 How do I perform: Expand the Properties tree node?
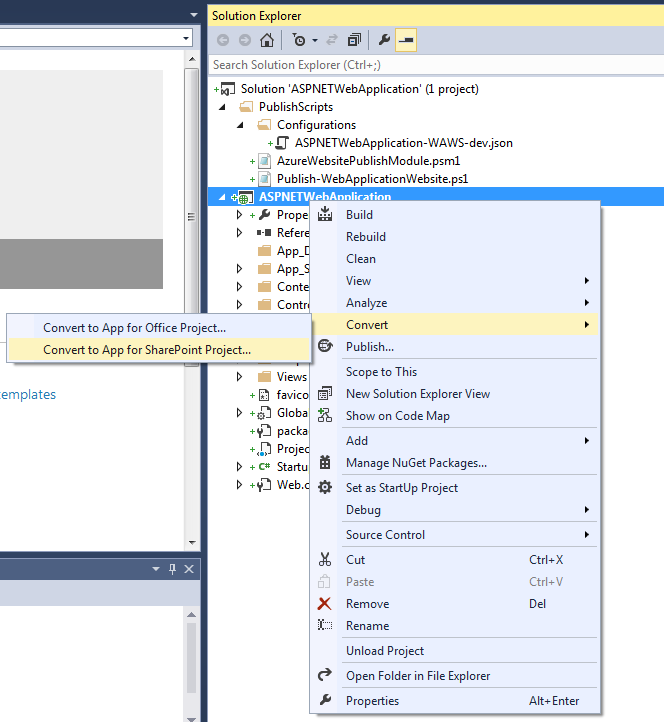click(x=239, y=215)
